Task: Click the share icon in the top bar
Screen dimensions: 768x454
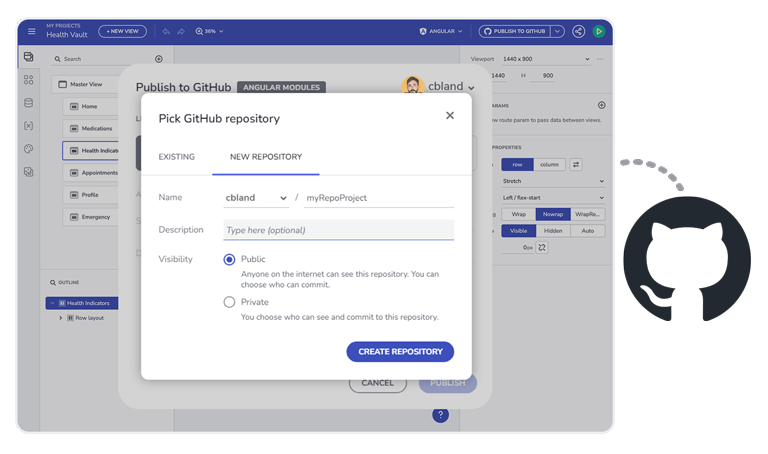Action: (579, 31)
